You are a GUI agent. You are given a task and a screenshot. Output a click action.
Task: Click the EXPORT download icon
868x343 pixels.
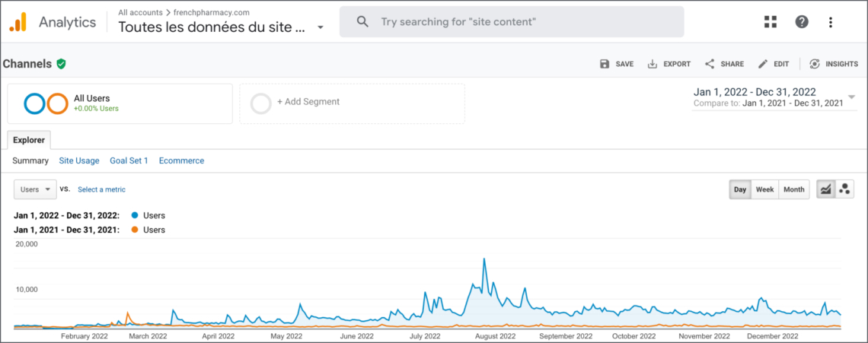pyautogui.click(x=652, y=64)
